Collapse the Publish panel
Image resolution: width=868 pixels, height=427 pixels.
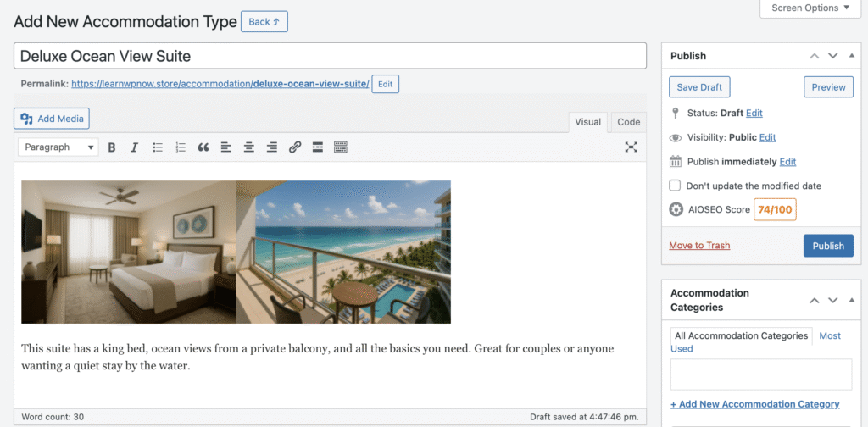tap(852, 56)
